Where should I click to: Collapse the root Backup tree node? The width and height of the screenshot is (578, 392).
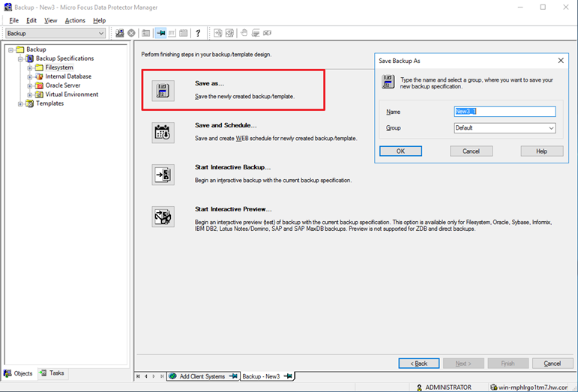click(10, 49)
